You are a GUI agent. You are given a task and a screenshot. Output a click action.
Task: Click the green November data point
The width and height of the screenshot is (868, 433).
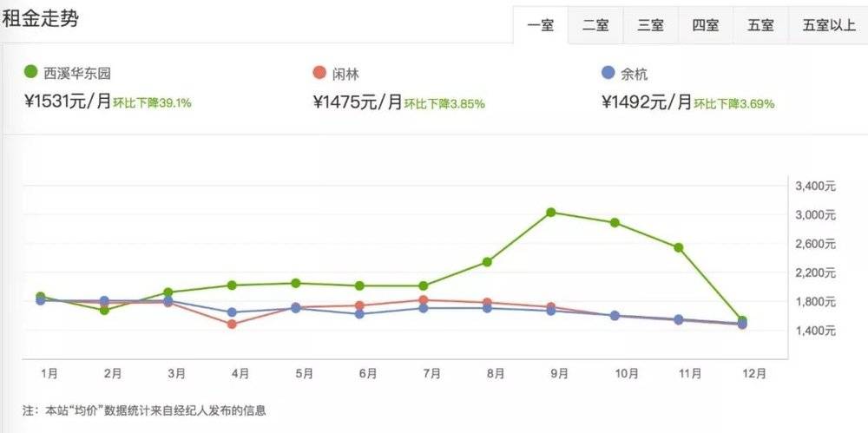pyautogui.click(x=679, y=247)
